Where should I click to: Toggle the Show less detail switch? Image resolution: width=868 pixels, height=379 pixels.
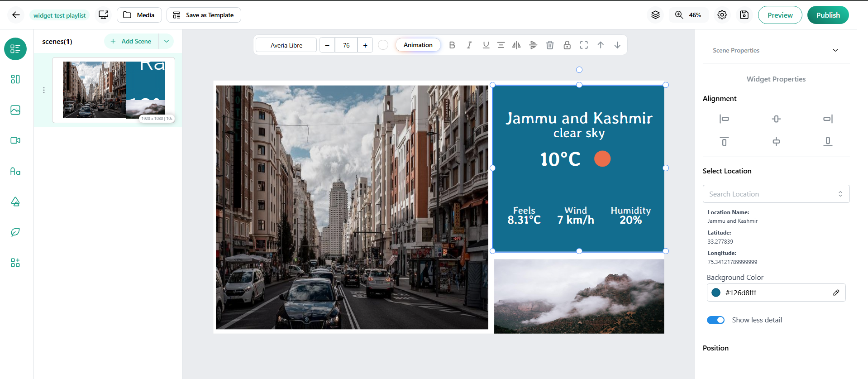click(715, 320)
